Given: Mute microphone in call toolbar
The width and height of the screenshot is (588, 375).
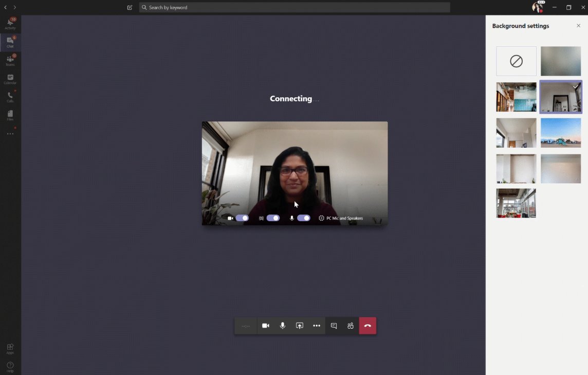Looking at the screenshot, I should pyautogui.click(x=283, y=326).
